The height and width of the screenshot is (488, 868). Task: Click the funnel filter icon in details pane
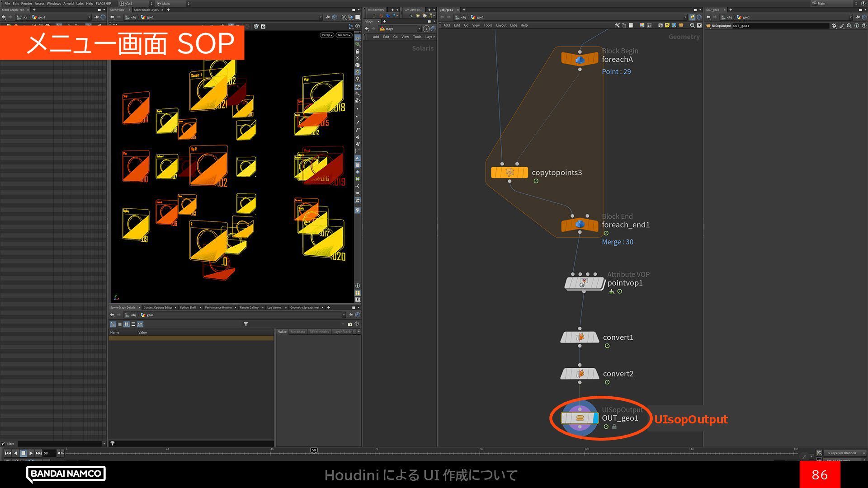pyautogui.click(x=246, y=324)
